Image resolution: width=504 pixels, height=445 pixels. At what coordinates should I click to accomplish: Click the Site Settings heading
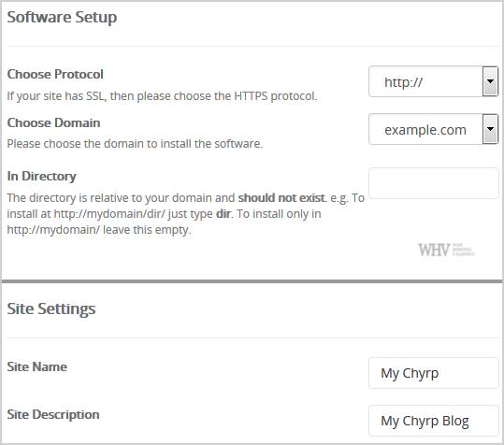coord(51,309)
